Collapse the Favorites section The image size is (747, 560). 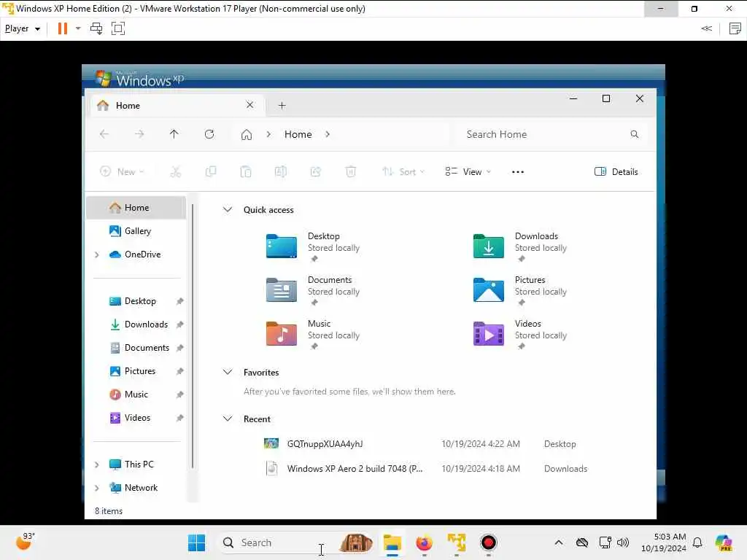pos(228,372)
